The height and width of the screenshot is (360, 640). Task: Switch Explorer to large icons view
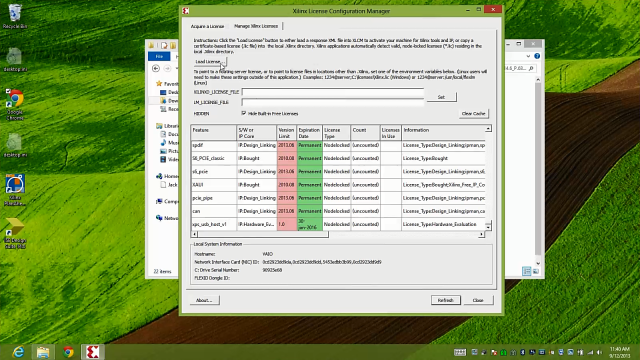(536, 271)
